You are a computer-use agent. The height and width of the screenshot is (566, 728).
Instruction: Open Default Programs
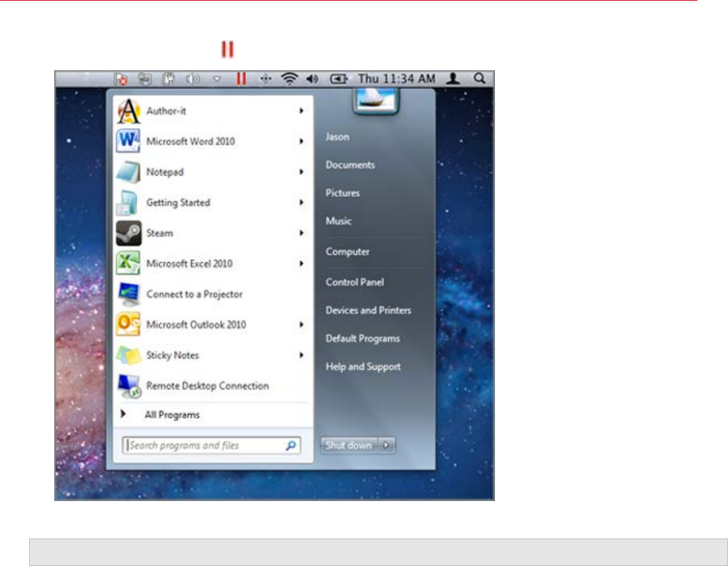click(x=363, y=338)
